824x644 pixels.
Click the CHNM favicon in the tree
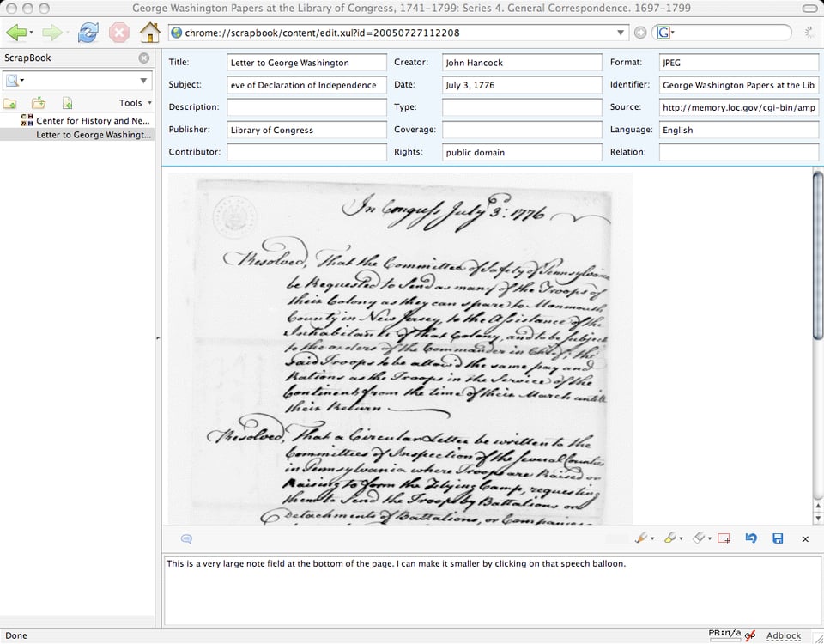pos(27,120)
